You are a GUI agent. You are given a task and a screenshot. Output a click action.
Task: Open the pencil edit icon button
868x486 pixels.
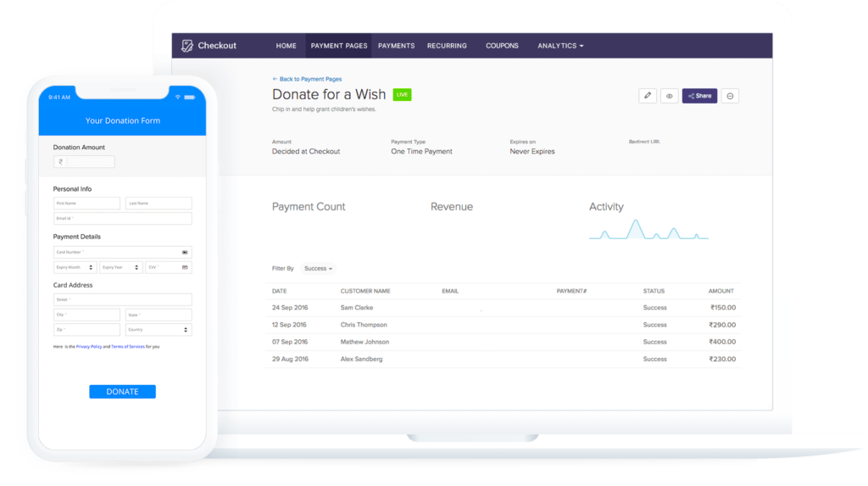click(647, 96)
